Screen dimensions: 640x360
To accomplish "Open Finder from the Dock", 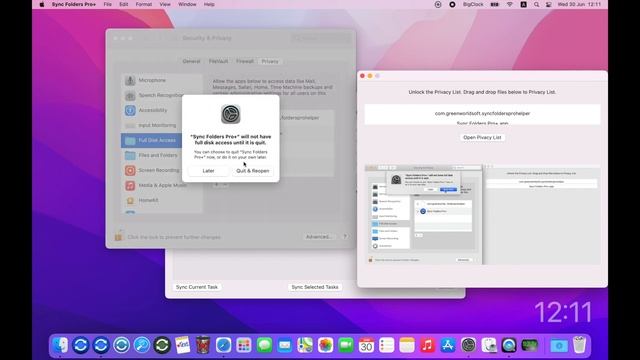I will click(x=60, y=345).
